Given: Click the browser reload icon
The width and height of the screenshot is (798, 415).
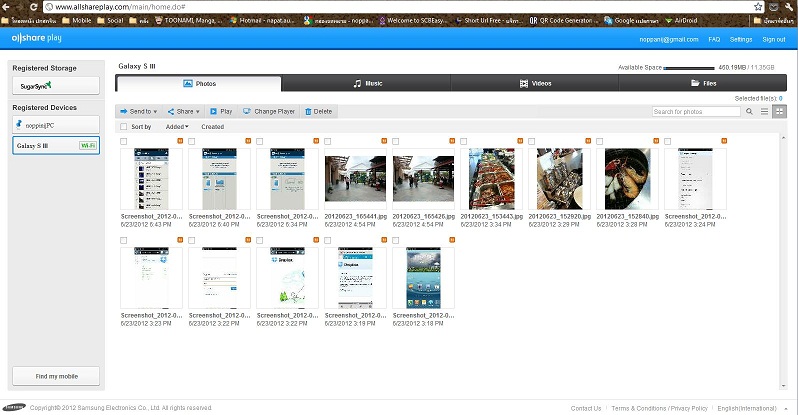Looking at the screenshot, I should coord(34,7).
